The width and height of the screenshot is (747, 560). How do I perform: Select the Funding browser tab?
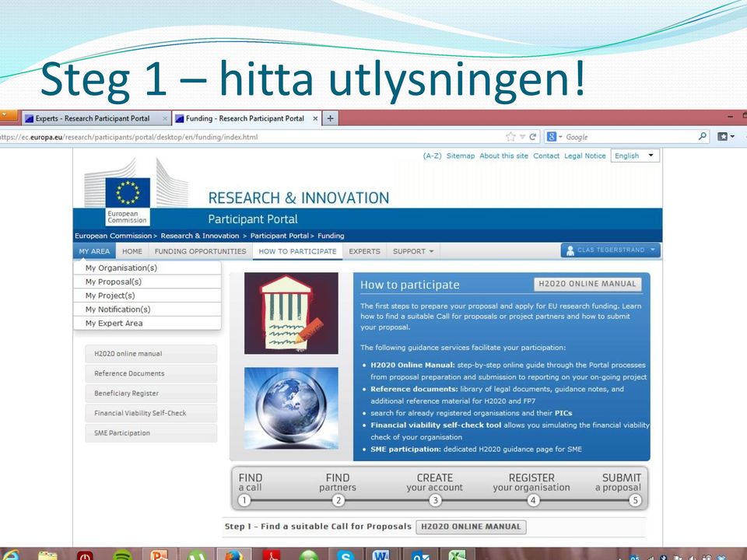pos(246,118)
